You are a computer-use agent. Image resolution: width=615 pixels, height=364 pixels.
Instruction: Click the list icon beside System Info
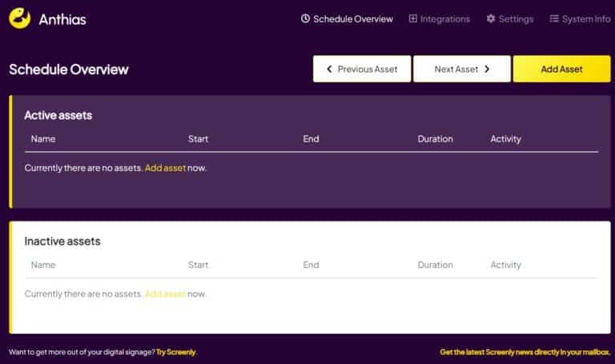coord(554,18)
